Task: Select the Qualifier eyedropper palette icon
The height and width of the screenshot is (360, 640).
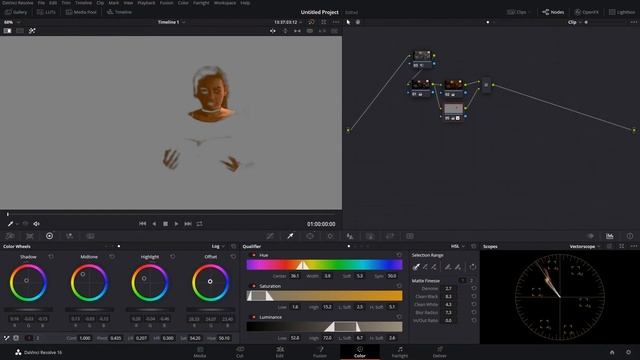Action: pyautogui.click(x=290, y=236)
